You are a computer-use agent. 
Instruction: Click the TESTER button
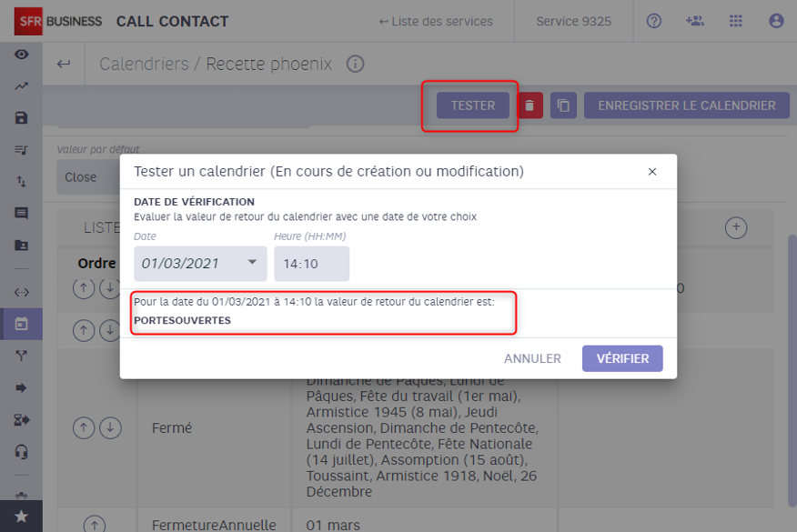[x=473, y=105]
